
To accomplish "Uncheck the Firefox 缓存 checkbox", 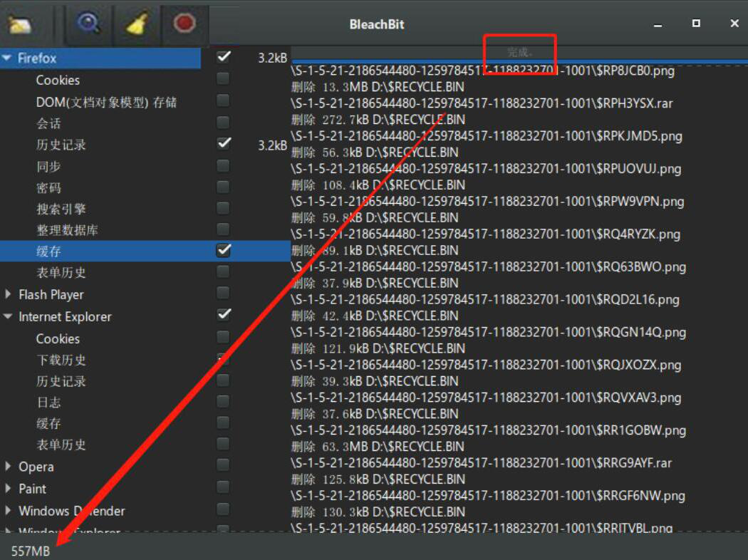I will 223,250.
